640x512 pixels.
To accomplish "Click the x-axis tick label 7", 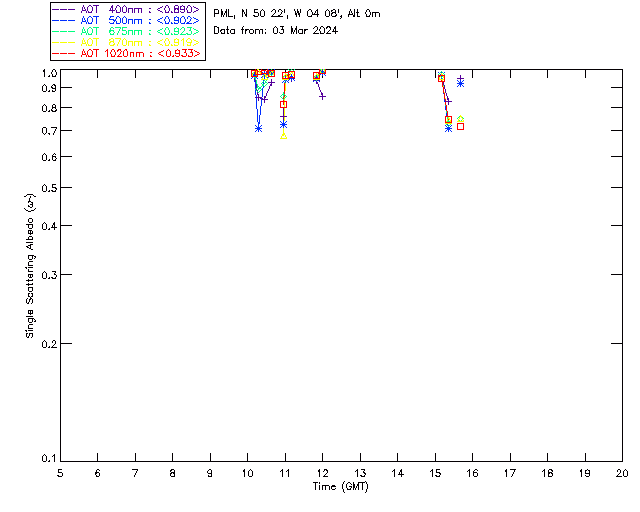I will tap(135, 473).
